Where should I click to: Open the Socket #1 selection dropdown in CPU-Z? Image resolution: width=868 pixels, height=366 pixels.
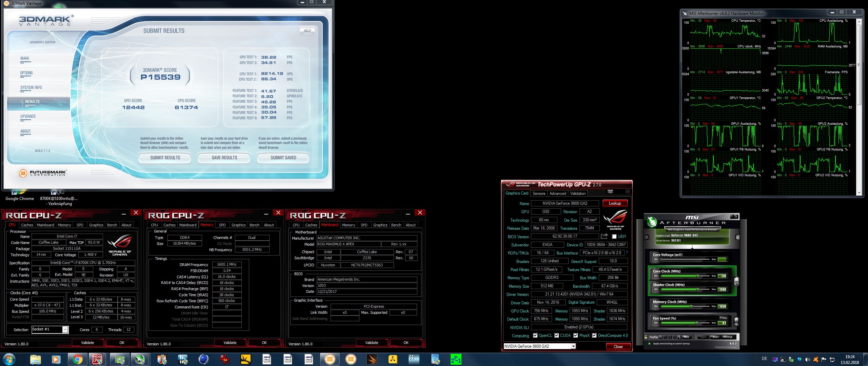pos(65,329)
